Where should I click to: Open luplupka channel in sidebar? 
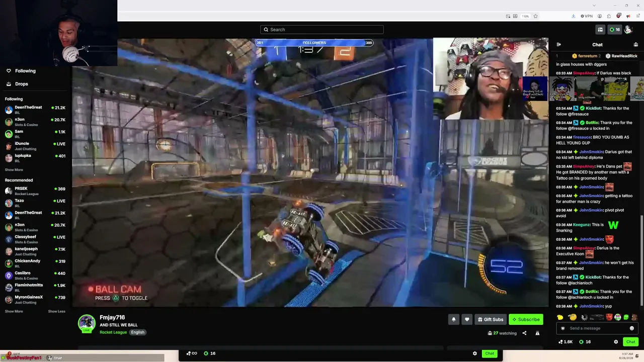tap(35, 158)
